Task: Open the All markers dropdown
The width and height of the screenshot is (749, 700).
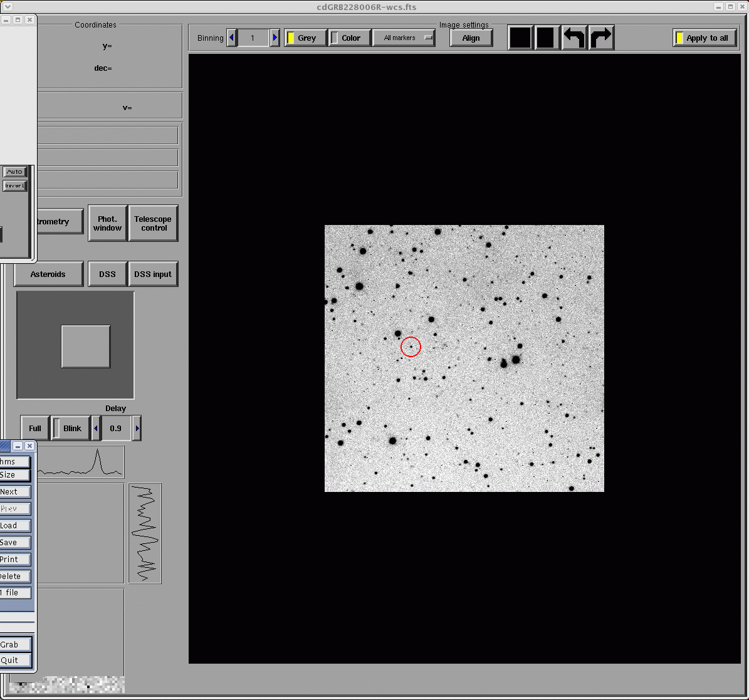Action: pos(404,38)
